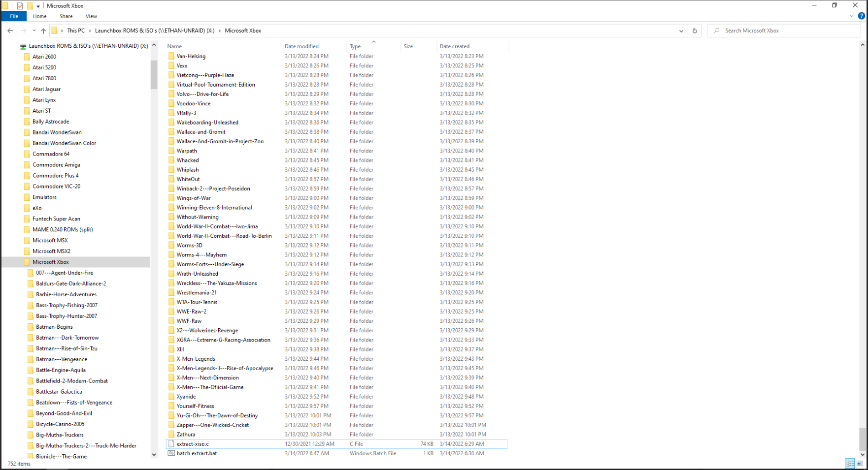868x470 pixels.
Task: Select the Vexx folder icon
Action: pyautogui.click(x=171, y=65)
